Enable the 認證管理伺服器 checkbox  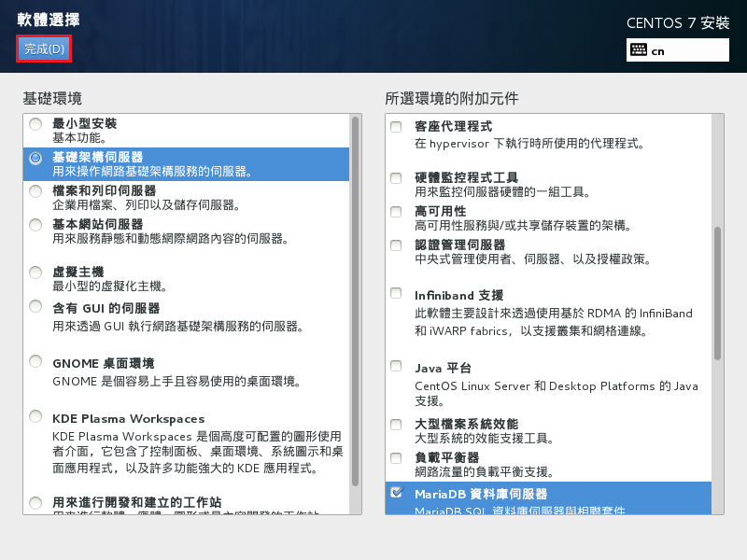[x=396, y=245]
